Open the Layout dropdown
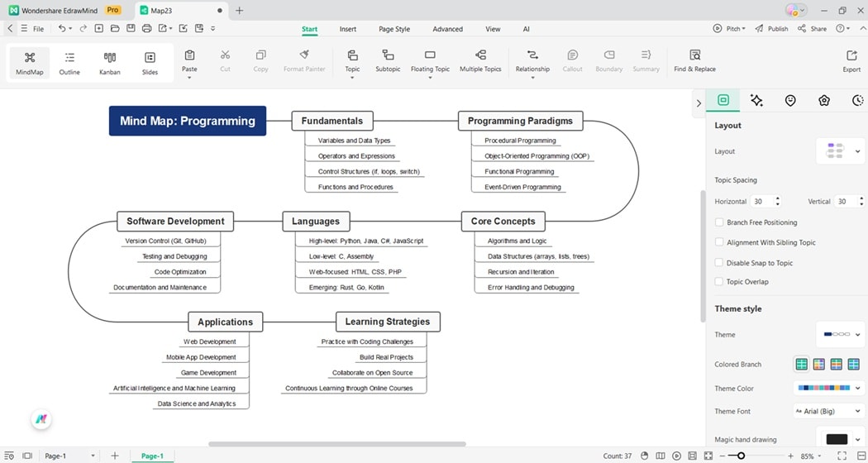The image size is (868, 463). click(x=841, y=151)
